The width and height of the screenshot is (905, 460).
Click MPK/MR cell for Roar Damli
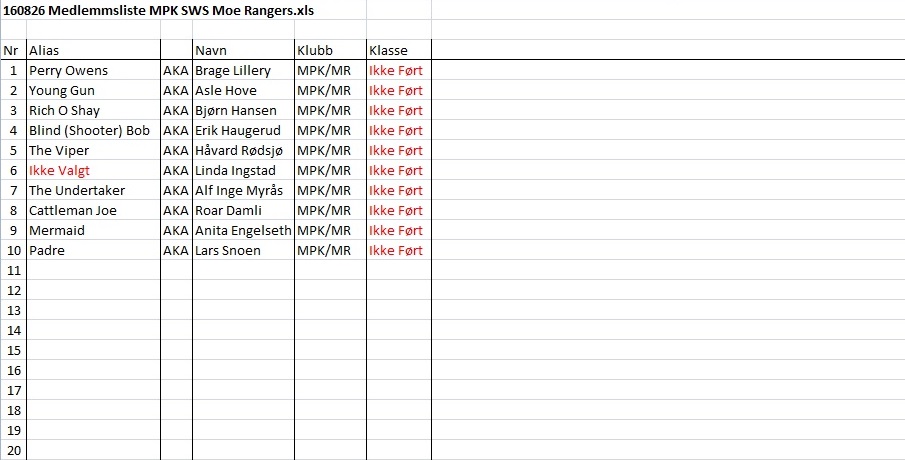[331, 210]
